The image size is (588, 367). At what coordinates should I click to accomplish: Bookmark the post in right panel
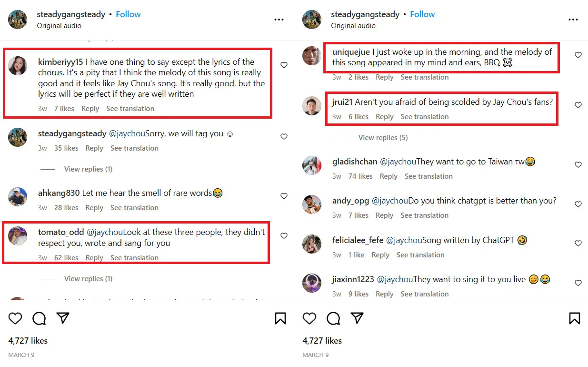tap(575, 318)
